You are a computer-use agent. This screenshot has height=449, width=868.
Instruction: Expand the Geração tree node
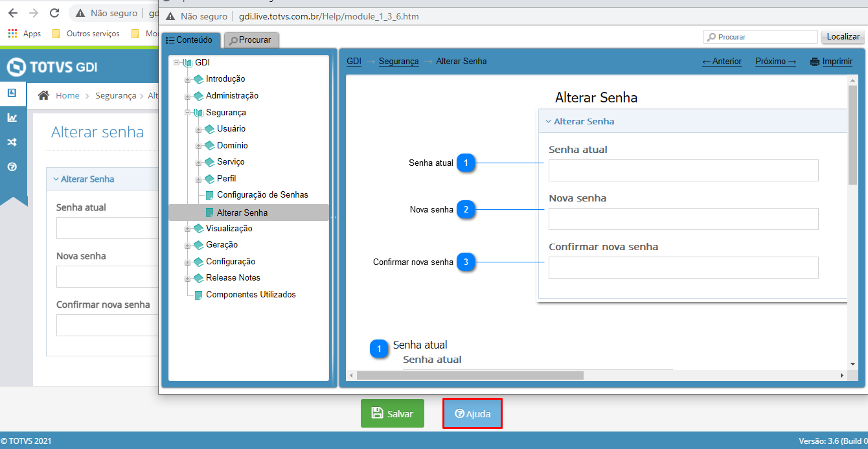pyautogui.click(x=187, y=245)
